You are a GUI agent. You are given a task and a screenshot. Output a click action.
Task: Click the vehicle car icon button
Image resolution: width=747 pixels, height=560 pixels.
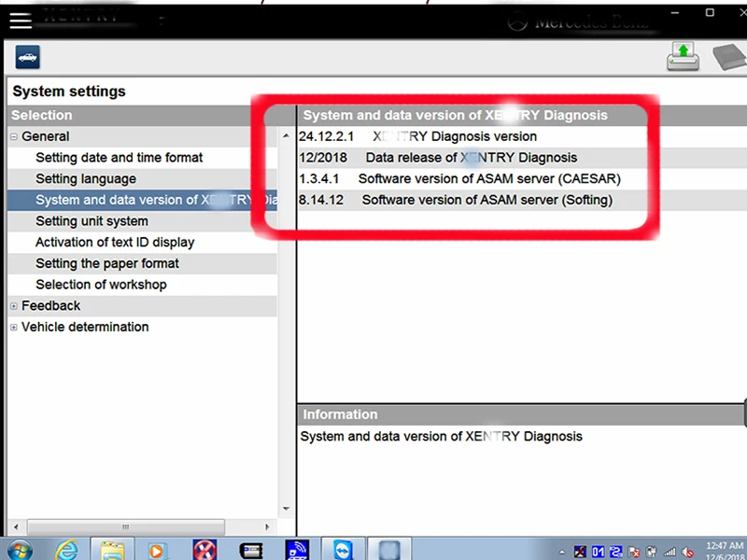pos(28,57)
